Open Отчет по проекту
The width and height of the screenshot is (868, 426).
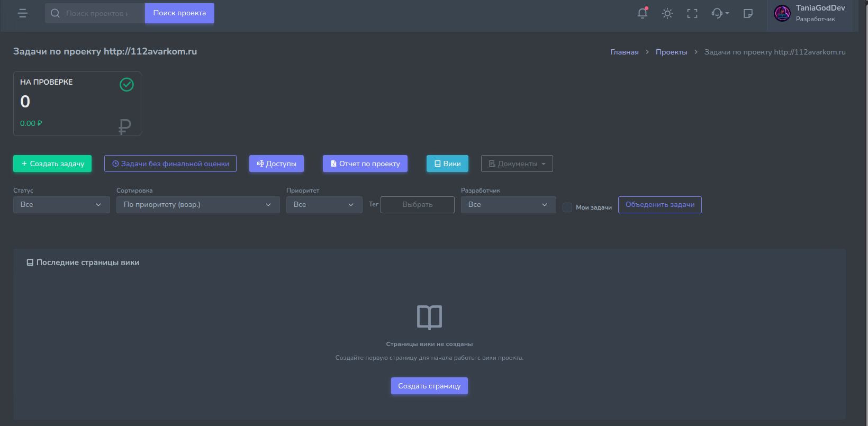[365, 164]
